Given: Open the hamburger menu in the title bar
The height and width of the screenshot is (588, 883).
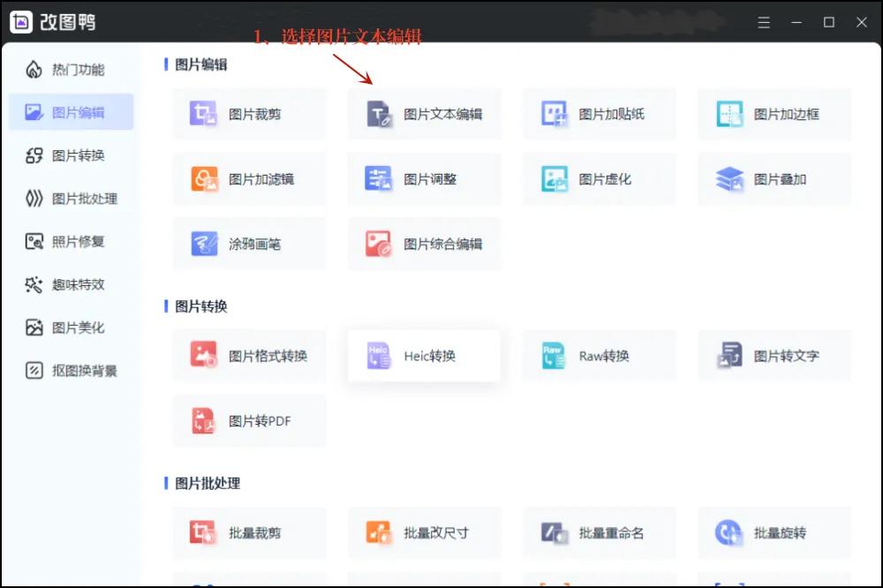Looking at the screenshot, I should pos(764,22).
